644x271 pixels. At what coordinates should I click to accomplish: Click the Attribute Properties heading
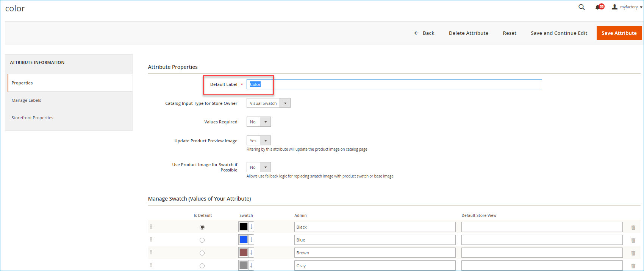pos(173,67)
